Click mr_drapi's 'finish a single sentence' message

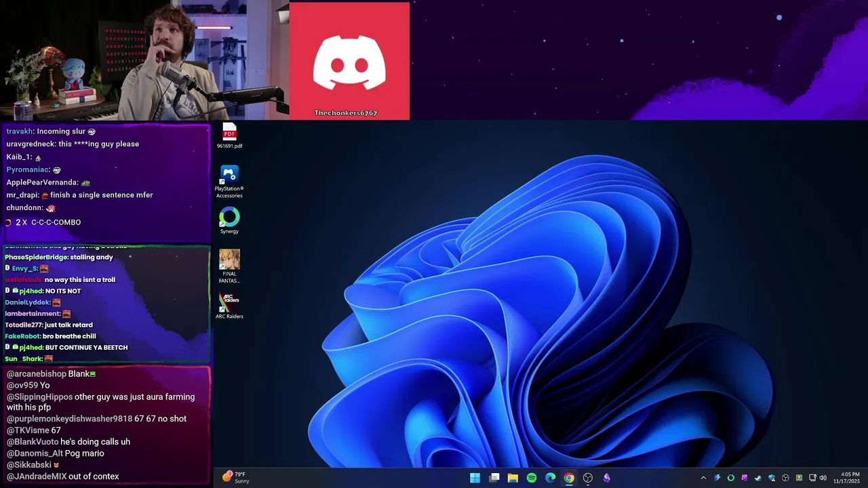(x=79, y=195)
